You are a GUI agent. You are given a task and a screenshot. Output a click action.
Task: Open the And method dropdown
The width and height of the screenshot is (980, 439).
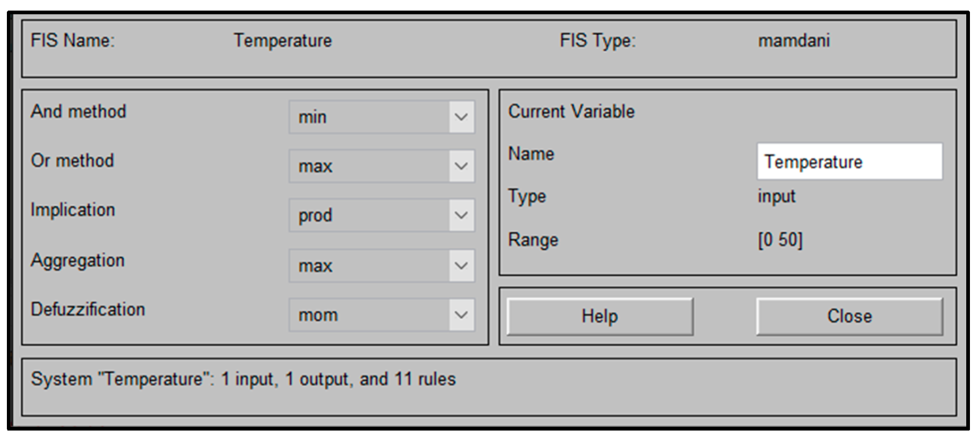point(381,117)
